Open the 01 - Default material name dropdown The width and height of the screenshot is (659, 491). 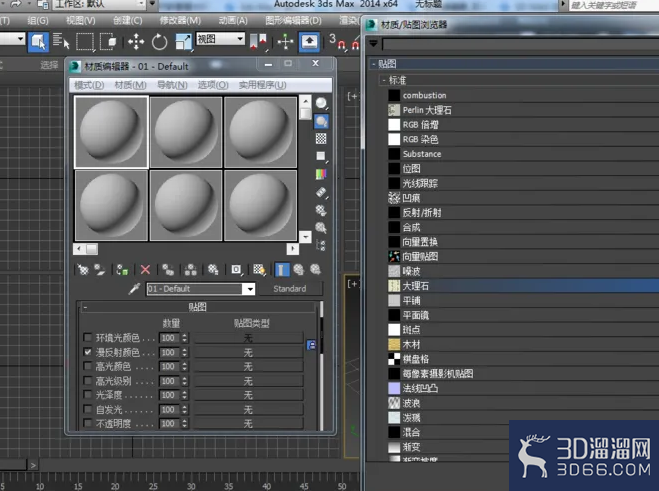coord(250,289)
